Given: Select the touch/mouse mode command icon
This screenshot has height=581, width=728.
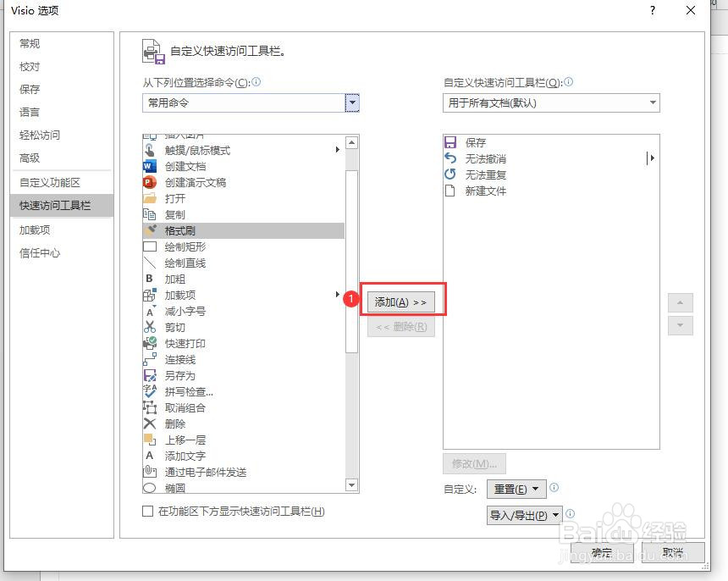Looking at the screenshot, I should pyautogui.click(x=150, y=150).
